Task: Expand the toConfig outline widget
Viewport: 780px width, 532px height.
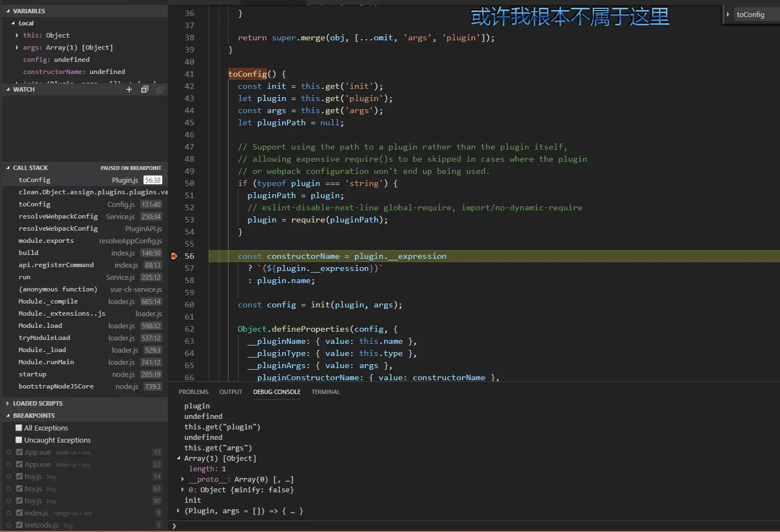Action: pos(728,14)
